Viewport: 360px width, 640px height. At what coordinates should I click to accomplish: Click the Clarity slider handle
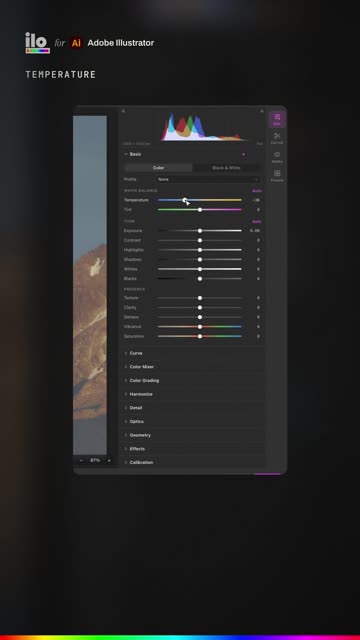(x=200, y=307)
